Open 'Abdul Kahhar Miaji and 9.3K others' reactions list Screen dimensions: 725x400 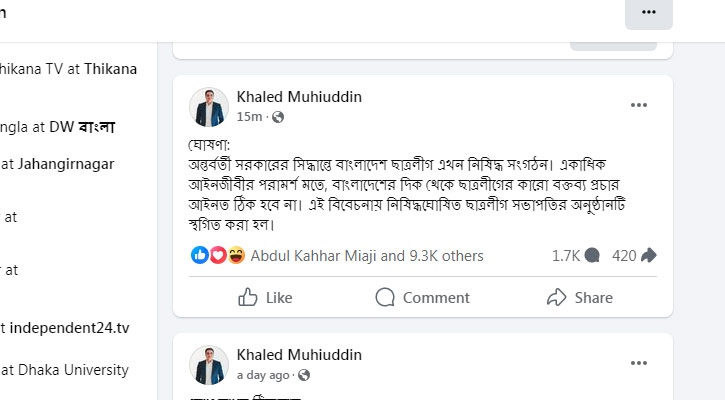(366, 255)
